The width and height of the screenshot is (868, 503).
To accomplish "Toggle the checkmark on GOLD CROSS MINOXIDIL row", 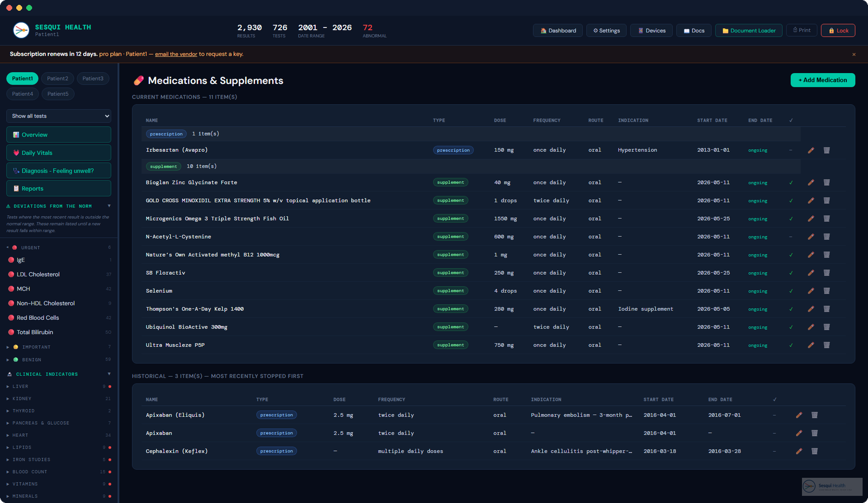I will tap(791, 201).
